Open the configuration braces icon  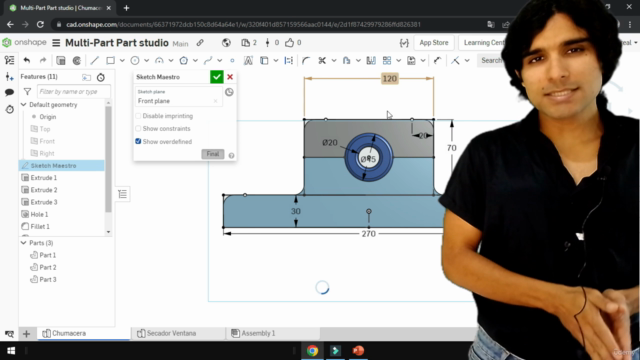tap(404, 43)
